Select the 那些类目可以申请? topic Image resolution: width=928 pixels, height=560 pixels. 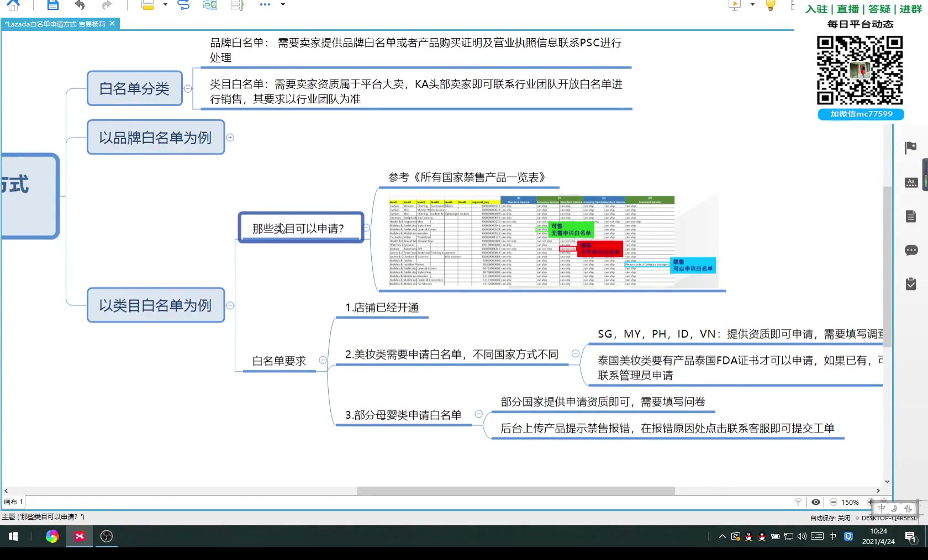point(300,228)
